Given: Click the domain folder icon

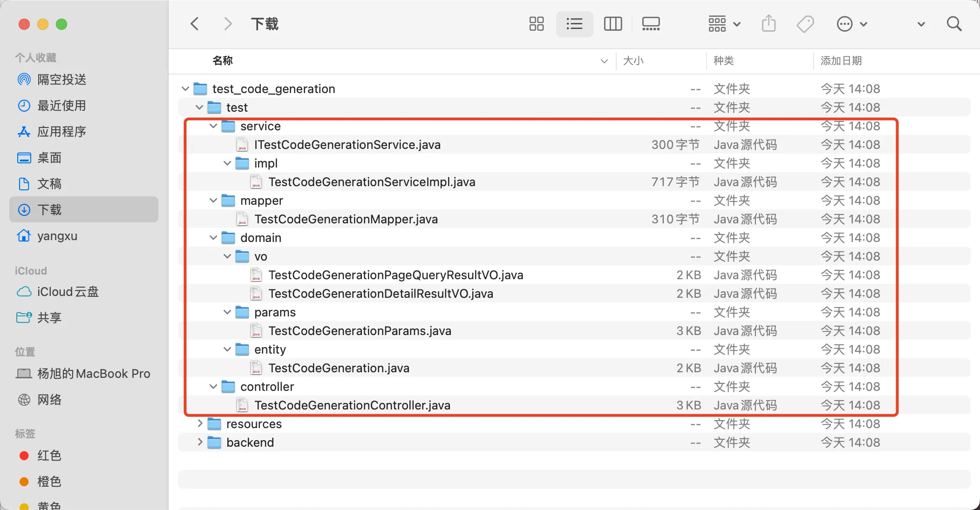Looking at the screenshot, I should (x=228, y=237).
